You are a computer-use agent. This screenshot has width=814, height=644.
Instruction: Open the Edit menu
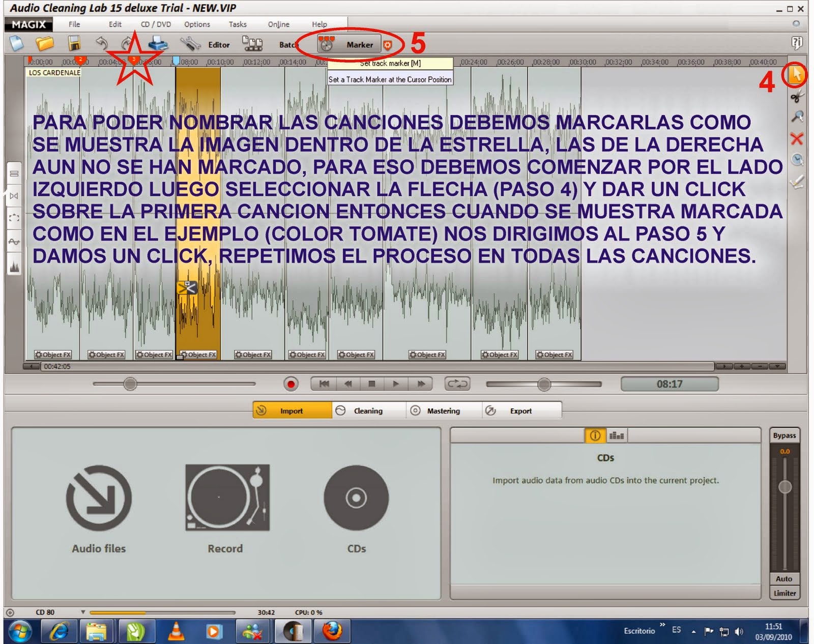click(x=115, y=24)
